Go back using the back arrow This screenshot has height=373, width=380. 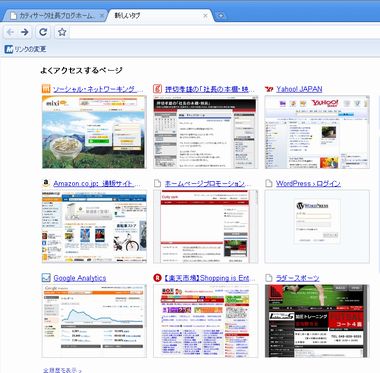[x=10, y=32]
